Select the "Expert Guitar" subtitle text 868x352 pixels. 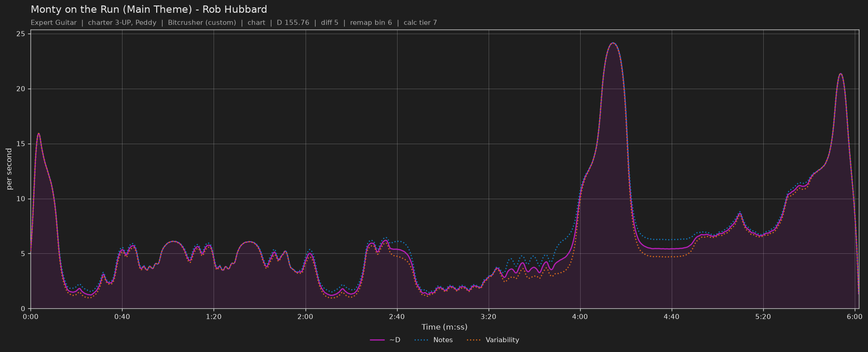click(54, 23)
